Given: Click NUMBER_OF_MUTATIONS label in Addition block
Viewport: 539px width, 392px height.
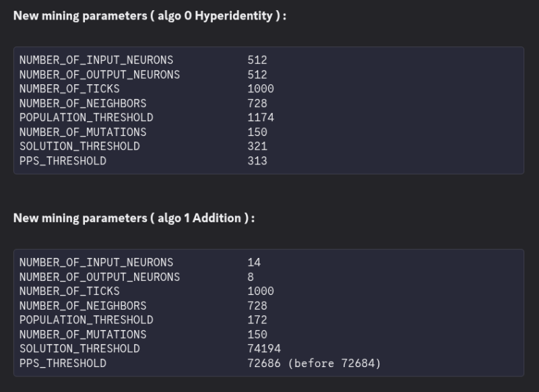Looking at the screenshot, I should [82, 335].
